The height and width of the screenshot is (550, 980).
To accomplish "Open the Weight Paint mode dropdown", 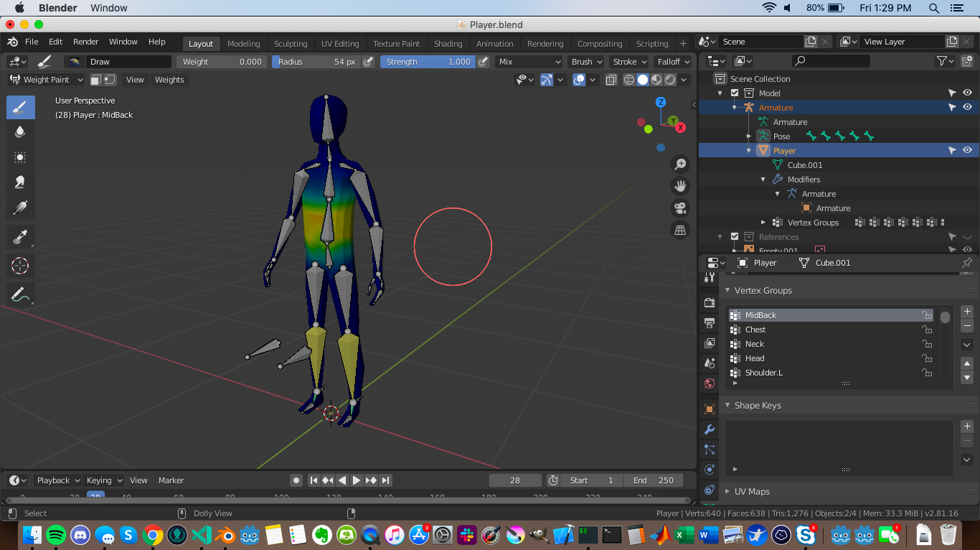I will pyautogui.click(x=46, y=80).
